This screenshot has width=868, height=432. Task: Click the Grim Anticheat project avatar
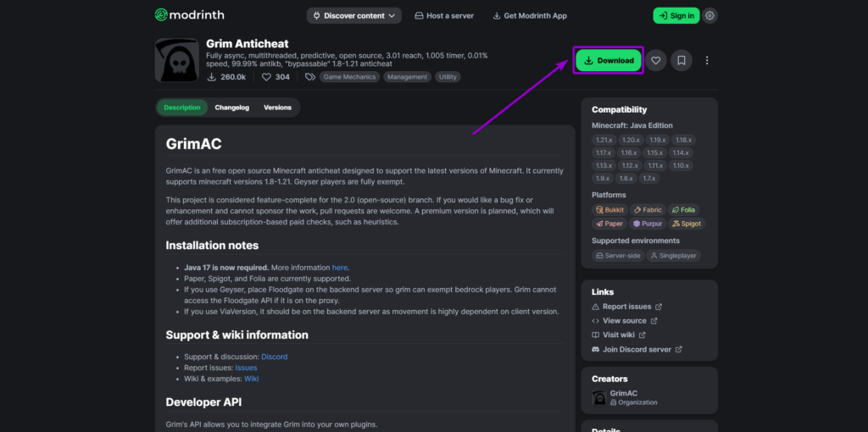[x=177, y=60]
